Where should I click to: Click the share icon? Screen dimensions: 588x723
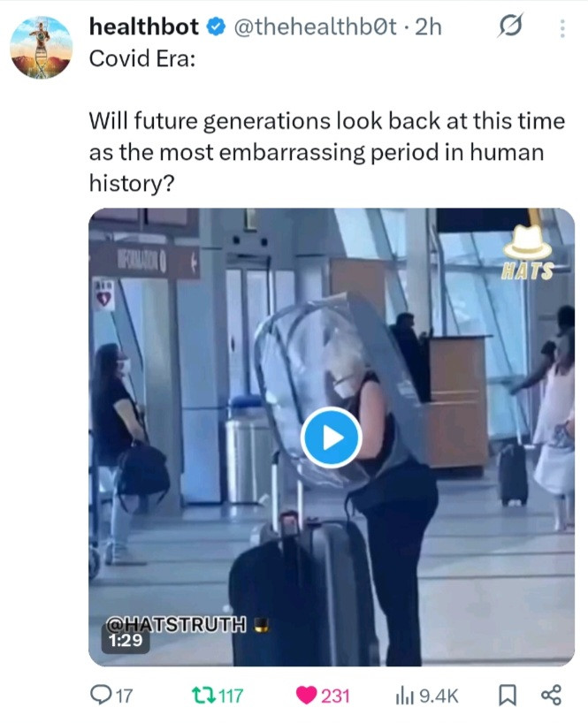tap(551, 696)
